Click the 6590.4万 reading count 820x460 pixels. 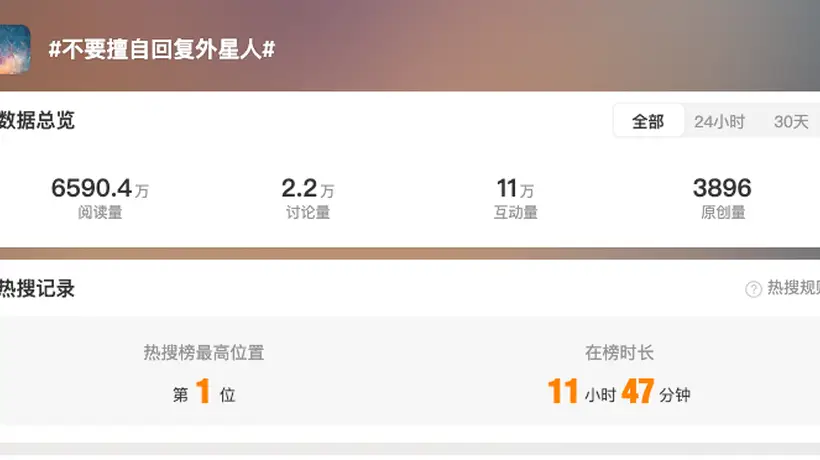pos(100,188)
